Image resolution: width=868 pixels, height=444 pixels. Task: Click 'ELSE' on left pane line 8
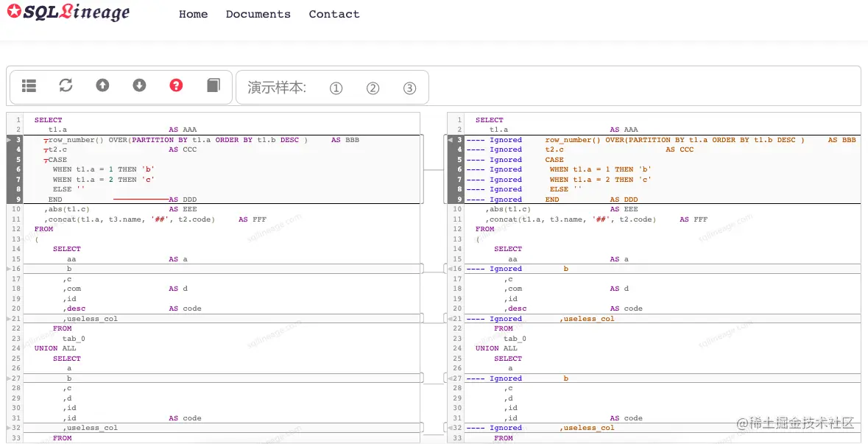pyautogui.click(x=63, y=189)
